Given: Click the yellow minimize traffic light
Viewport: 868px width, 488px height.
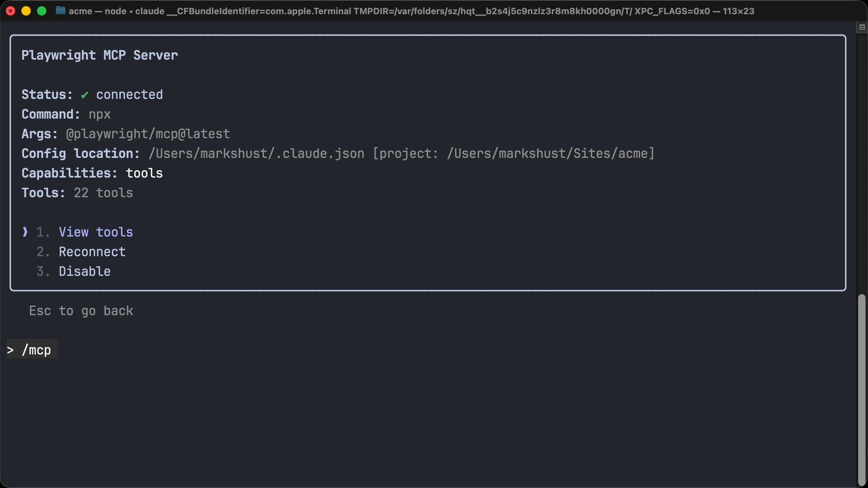Looking at the screenshot, I should 26,11.
